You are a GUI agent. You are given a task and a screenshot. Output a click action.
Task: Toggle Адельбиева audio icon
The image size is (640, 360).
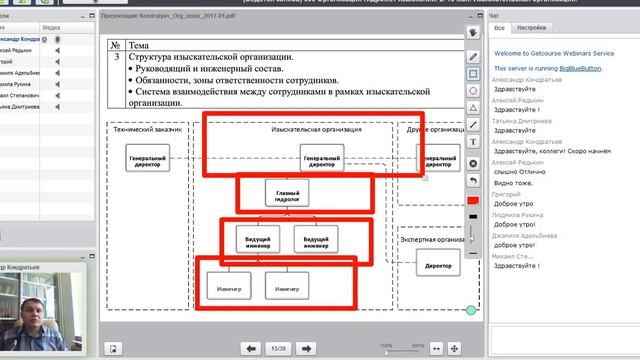pyautogui.click(x=58, y=73)
